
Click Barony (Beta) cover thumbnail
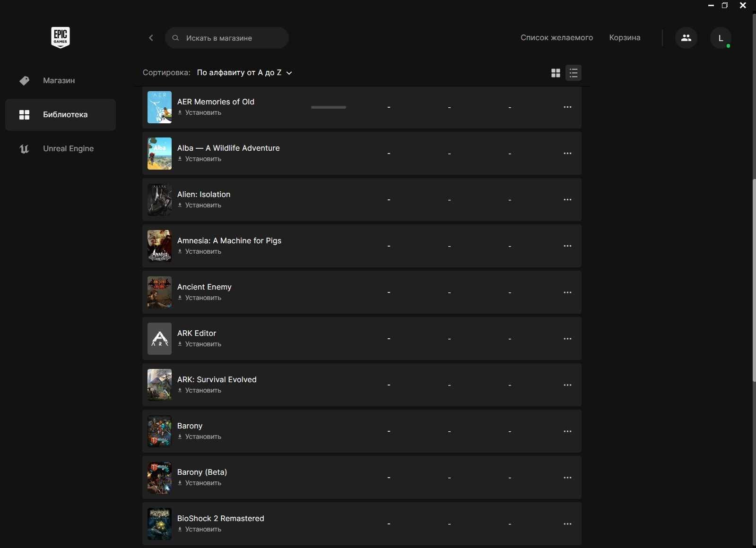pyautogui.click(x=159, y=478)
